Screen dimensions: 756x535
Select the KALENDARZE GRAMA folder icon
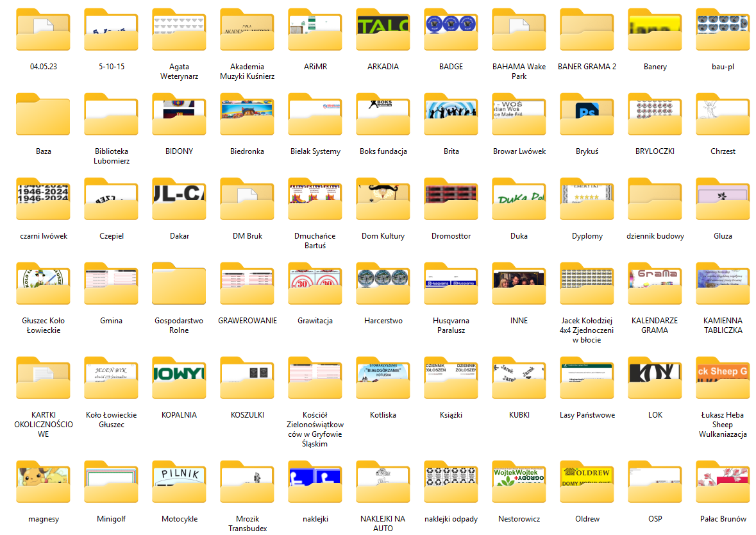655,284
